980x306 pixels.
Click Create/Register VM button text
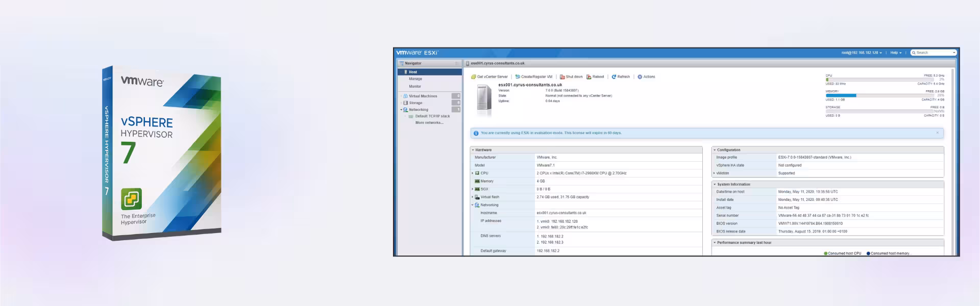[536, 77]
